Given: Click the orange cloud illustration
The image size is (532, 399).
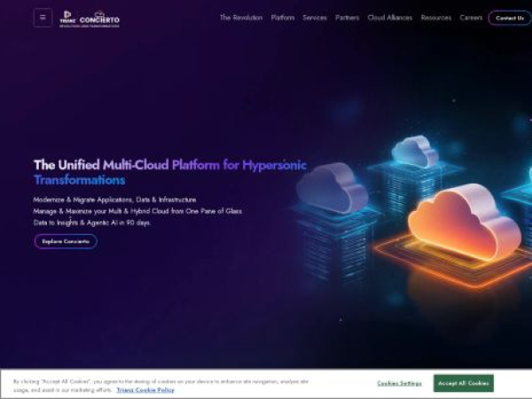Looking at the screenshot, I should pyautogui.click(x=465, y=223).
